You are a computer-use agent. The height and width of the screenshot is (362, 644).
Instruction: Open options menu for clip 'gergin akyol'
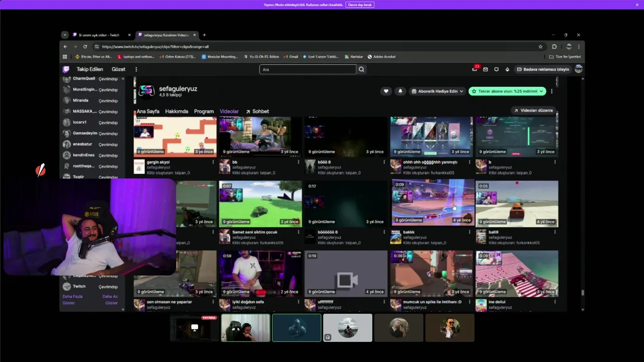click(x=213, y=162)
